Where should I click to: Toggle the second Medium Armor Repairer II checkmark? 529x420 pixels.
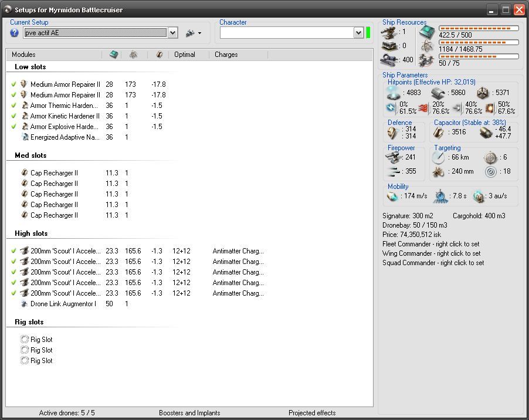pos(13,94)
